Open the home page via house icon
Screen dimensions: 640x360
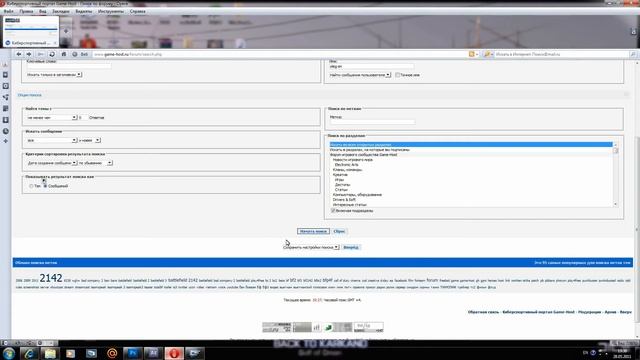click(64, 54)
